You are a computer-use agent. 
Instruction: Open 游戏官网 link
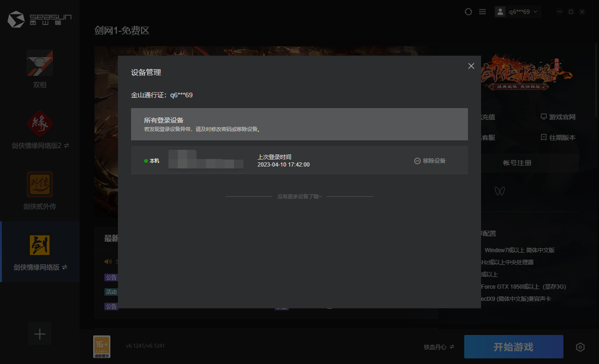pyautogui.click(x=558, y=117)
